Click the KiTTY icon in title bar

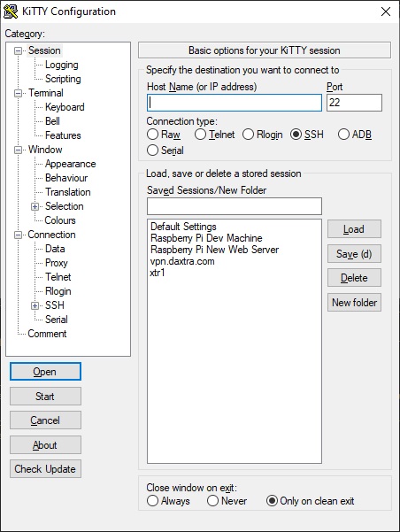click(11, 12)
